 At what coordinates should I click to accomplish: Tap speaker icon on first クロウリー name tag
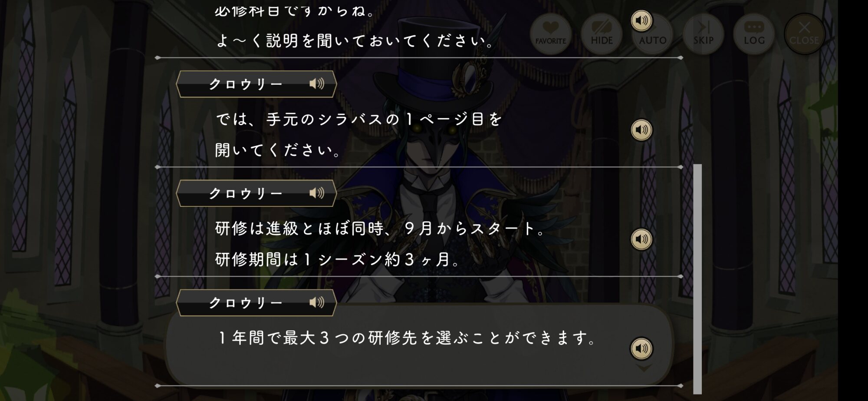(x=317, y=83)
